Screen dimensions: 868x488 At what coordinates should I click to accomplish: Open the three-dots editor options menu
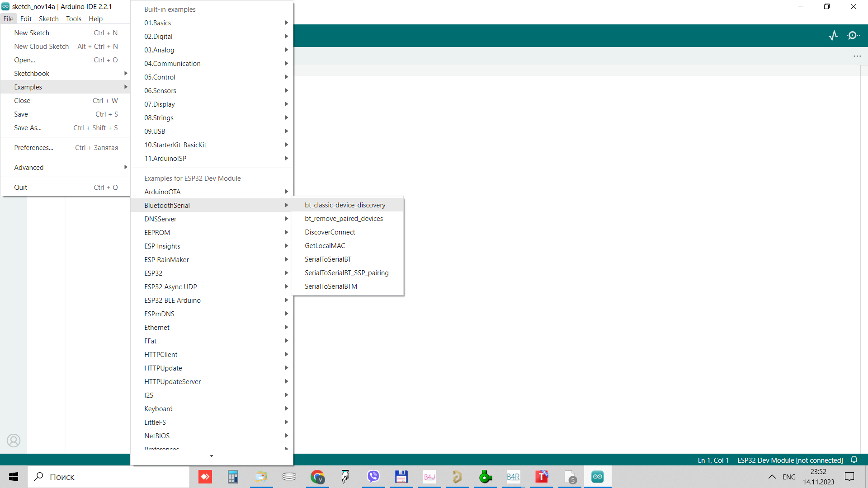click(857, 56)
